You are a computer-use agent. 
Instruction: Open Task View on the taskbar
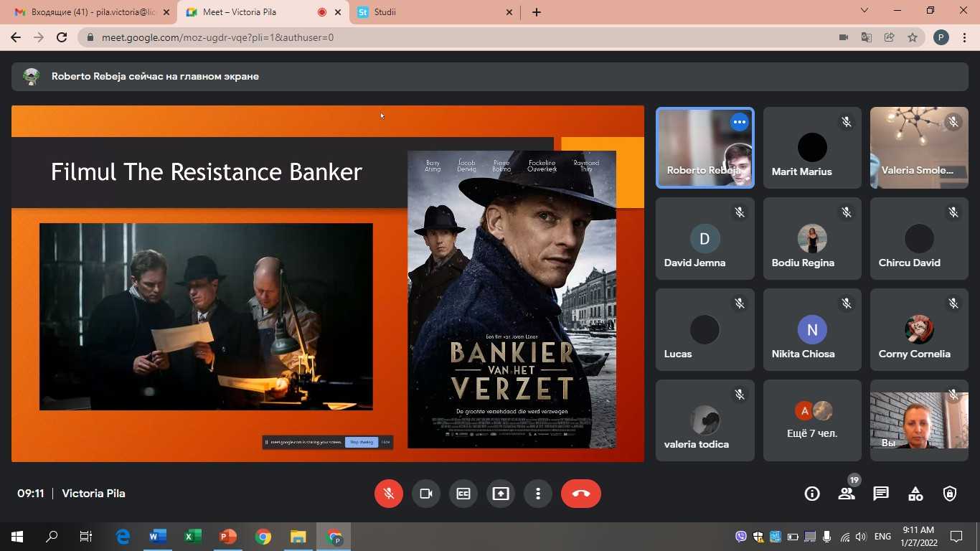86,537
